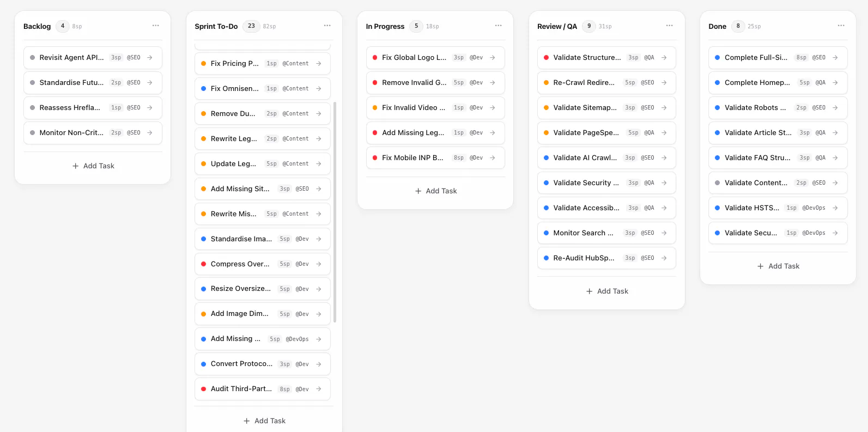Click the 23 task count badge
The width and height of the screenshot is (868, 432).
[251, 26]
